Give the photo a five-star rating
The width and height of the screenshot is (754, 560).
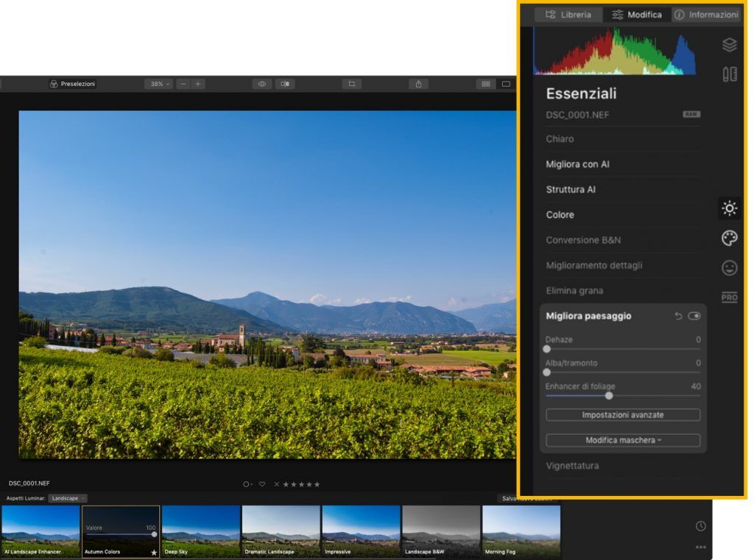click(x=317, y=484)
